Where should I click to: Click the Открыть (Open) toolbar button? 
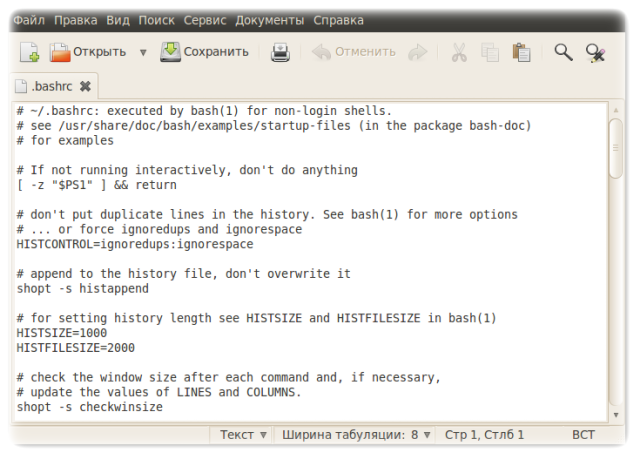[88, 52]
